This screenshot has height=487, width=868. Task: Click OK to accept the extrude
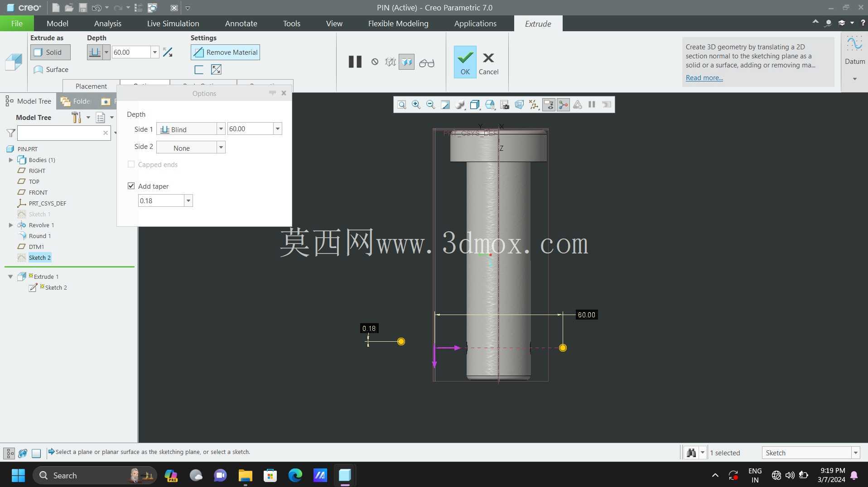[x=465, y=62]
